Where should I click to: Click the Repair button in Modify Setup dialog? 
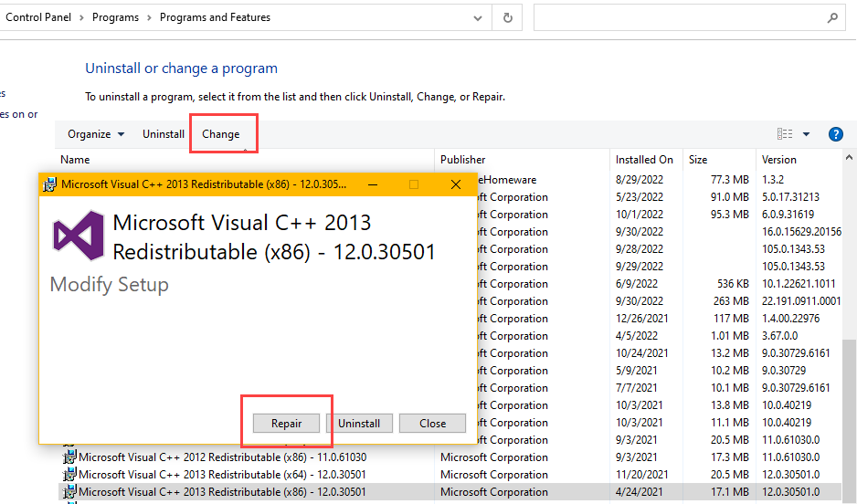(286, 423)
